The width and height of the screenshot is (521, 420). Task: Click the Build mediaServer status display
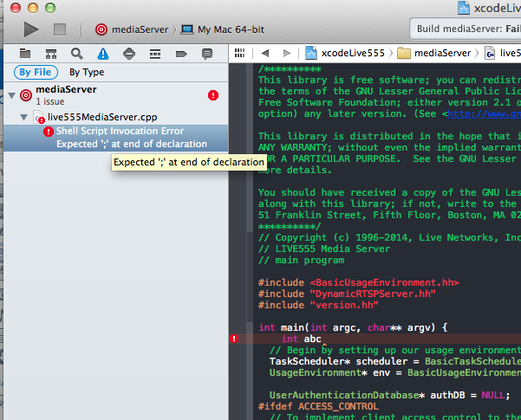click(466, 29)
